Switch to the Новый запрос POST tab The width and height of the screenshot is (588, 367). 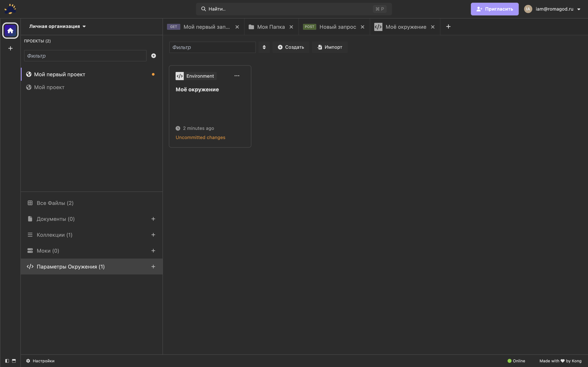(337, 27)
